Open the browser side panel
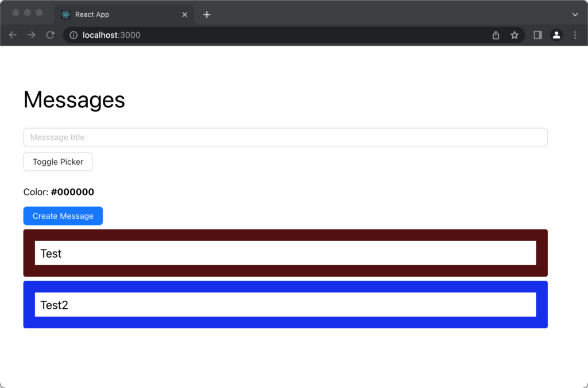Viewport: 588px width, 388px height. click(537, 35)
